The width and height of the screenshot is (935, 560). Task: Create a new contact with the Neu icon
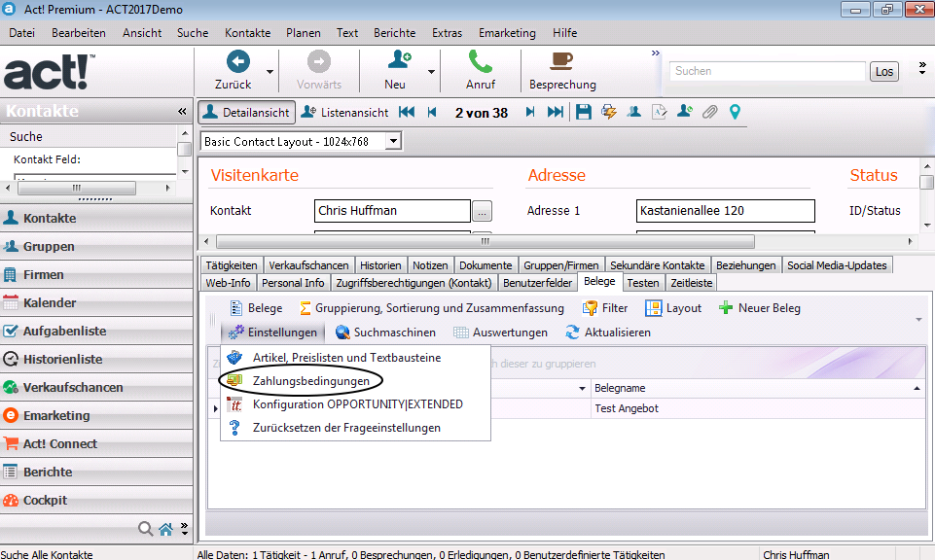point(399,61)
